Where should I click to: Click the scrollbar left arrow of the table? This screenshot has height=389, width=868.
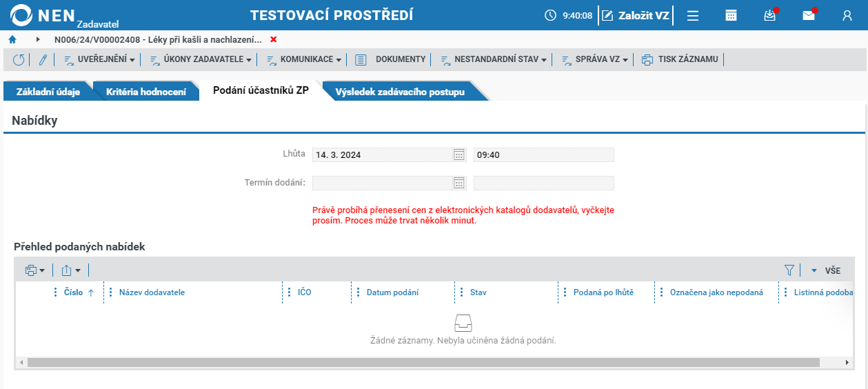(21, 362)
